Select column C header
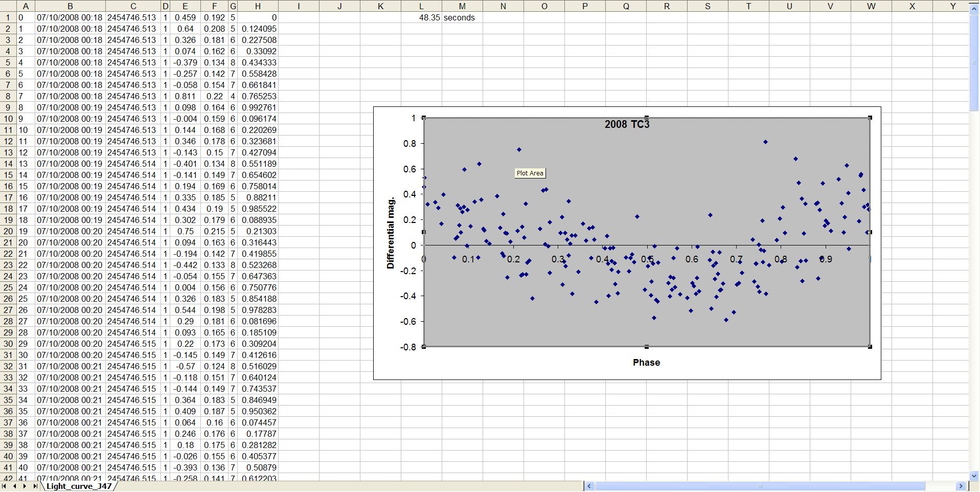 133,6
